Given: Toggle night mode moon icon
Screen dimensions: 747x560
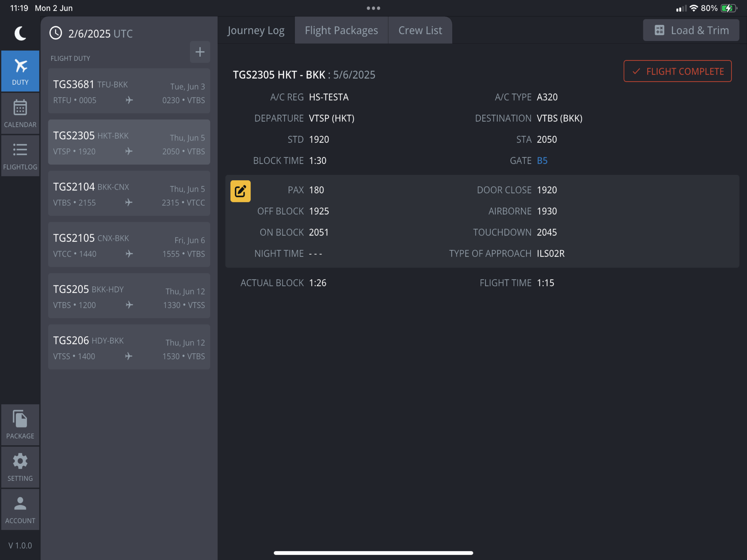Looking at the screenshot, I should point(20,33).
